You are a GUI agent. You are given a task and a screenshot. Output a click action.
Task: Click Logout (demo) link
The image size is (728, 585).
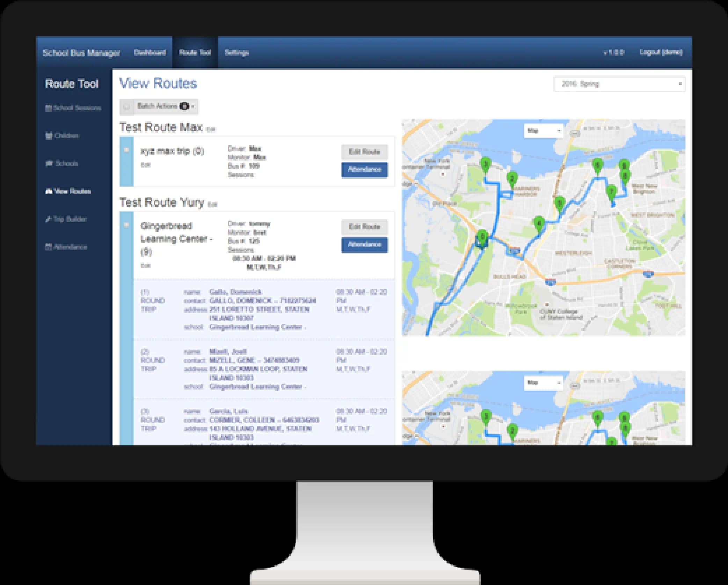(661, 52)
